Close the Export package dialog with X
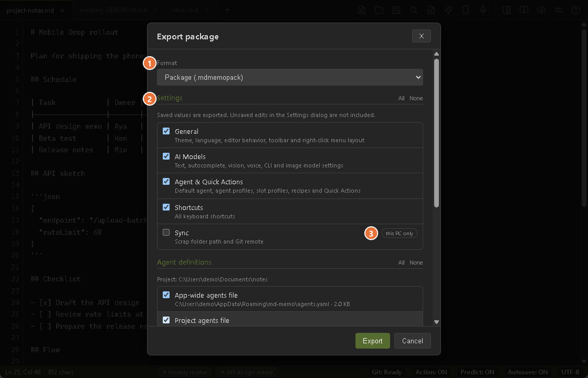The image size is (588, 378). [x=422, y=36]
